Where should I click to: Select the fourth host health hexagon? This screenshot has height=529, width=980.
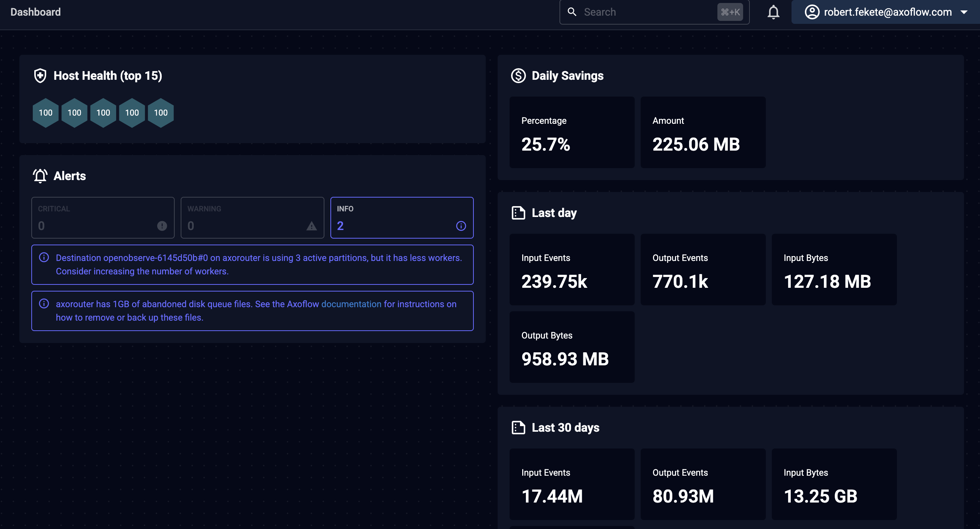tap(132, 113)
